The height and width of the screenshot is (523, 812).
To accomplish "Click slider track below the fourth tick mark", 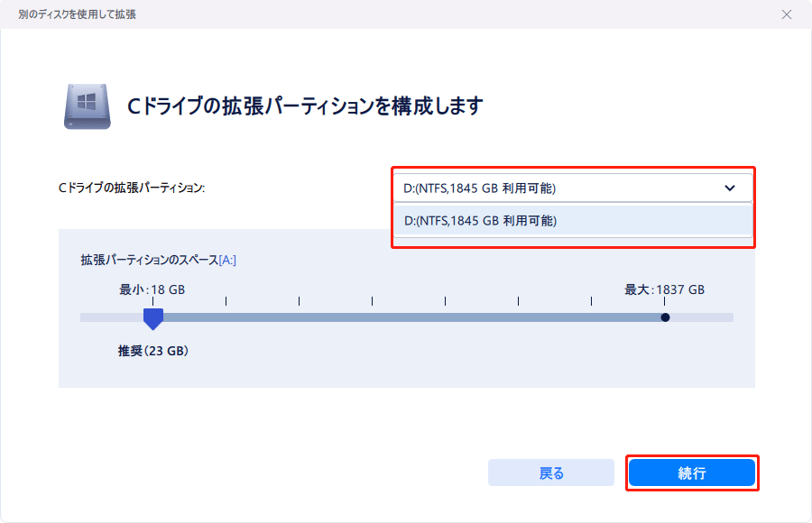I will click(372, 317).
